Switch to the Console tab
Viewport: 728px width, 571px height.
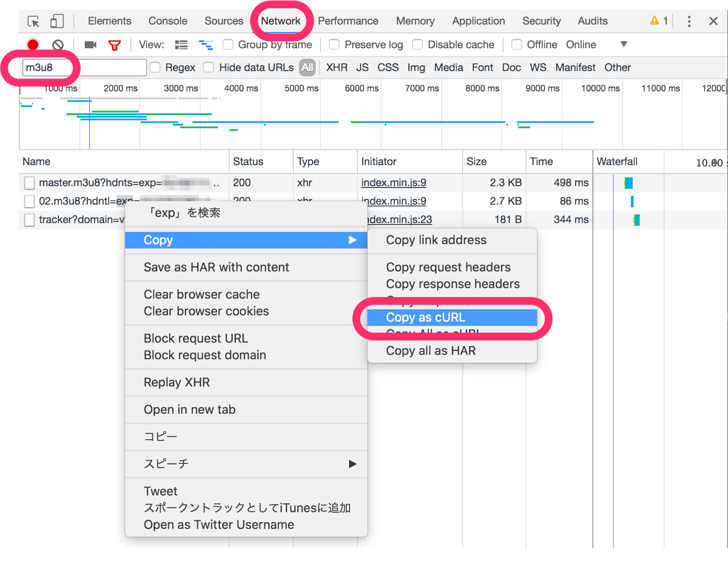(167, 21)
